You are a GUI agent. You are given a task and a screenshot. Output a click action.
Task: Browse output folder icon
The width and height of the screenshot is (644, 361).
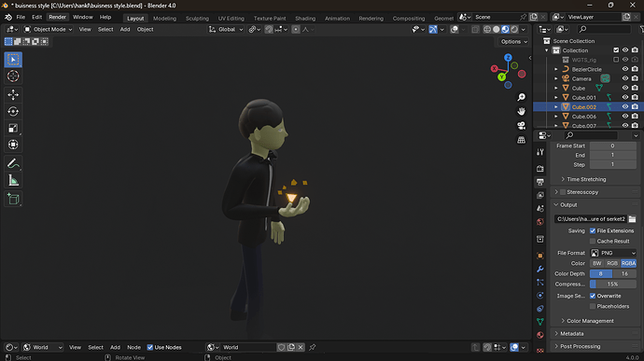click(x=632, y=219)
